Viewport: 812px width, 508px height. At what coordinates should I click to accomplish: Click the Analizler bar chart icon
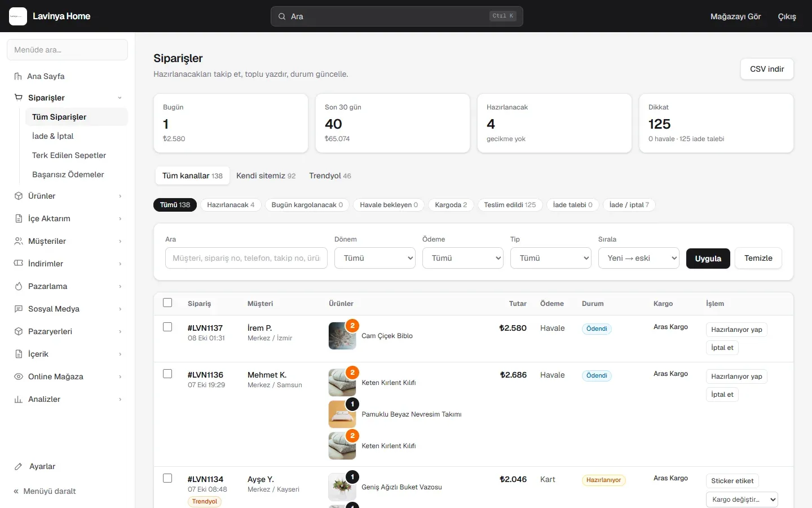(x=19, y=399)
